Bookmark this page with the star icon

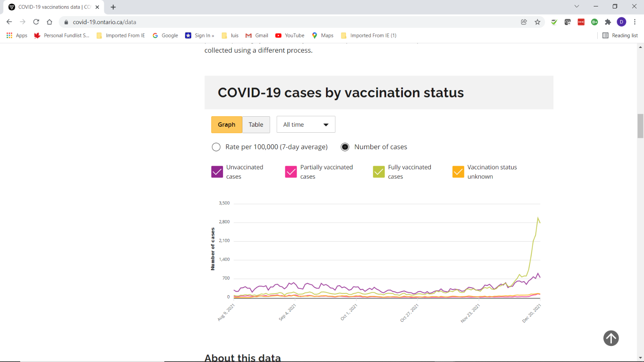point(537,22)
